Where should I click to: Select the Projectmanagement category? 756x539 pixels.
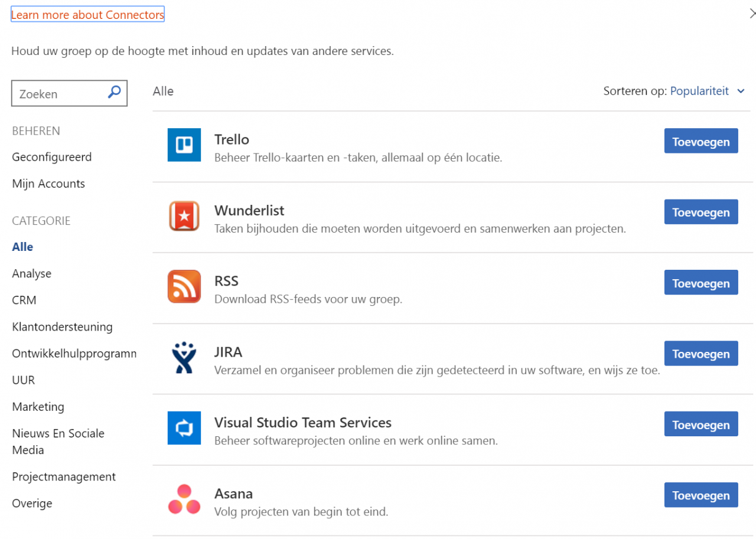tap(64, 476)
